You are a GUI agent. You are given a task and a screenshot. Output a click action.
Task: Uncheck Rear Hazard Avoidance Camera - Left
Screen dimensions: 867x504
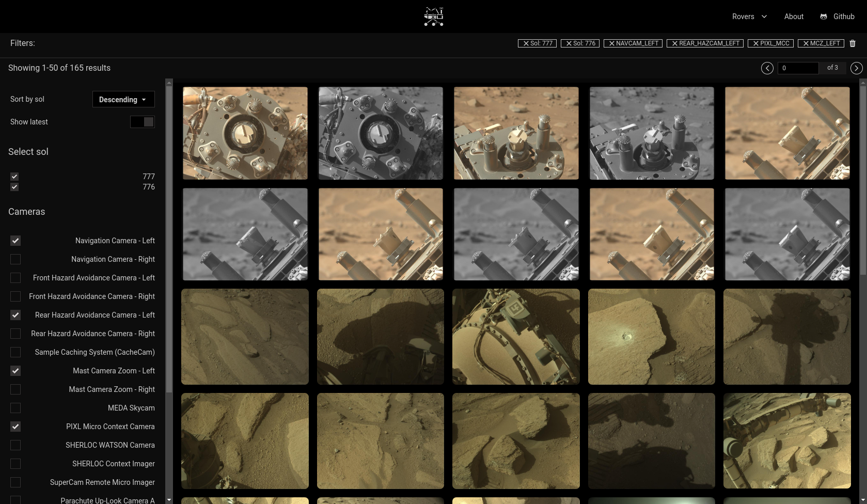15,315
